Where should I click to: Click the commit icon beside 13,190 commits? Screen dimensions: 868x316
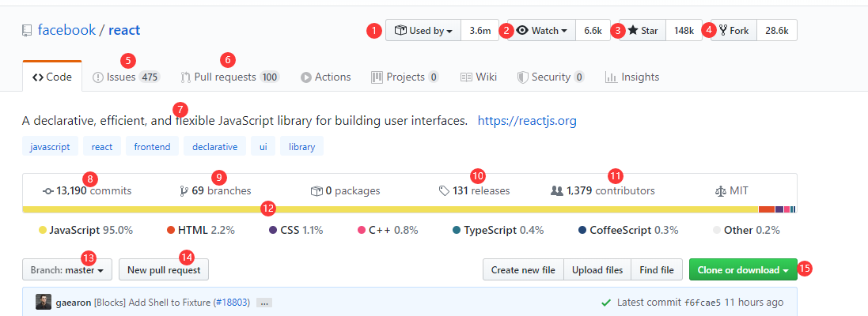48,191
